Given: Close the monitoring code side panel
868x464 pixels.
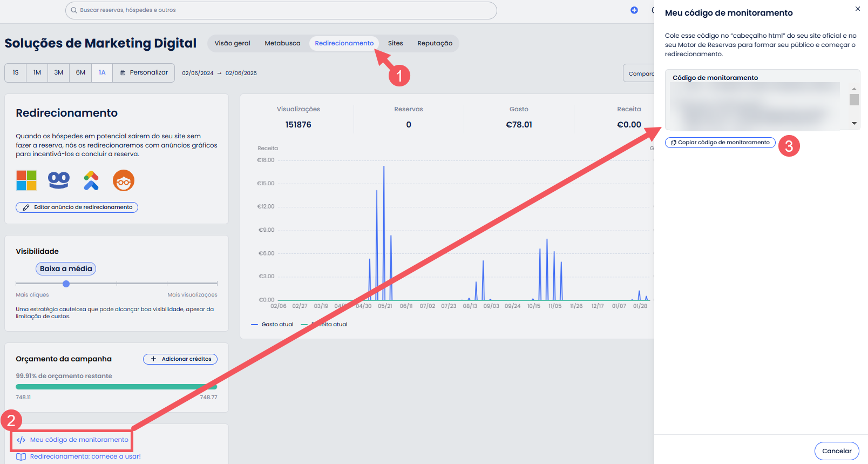Looking at the screenshot, I should click(858, 9).
